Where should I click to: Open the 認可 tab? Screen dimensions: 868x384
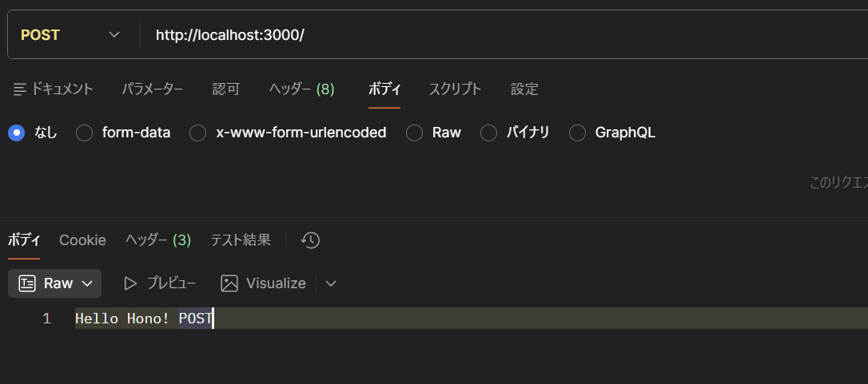tap(225, 89)
